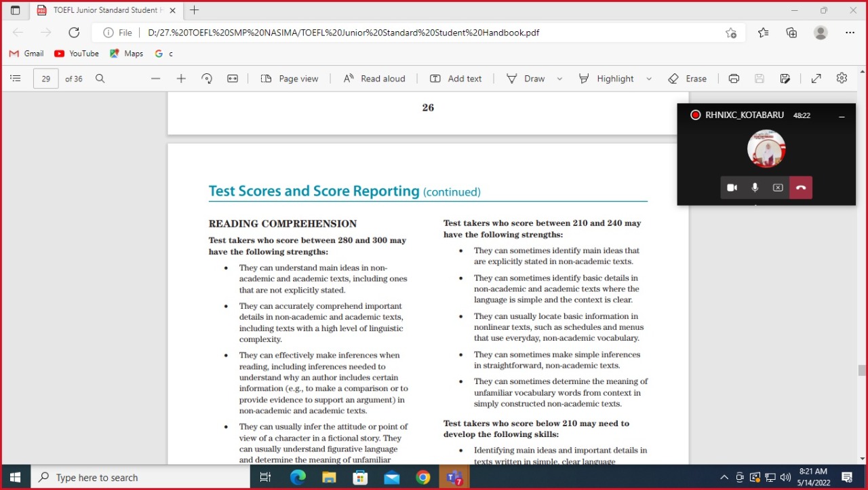This screenshot has height=490, width=868.
Task: Click the Read aloud button
Action: (374, 79)
